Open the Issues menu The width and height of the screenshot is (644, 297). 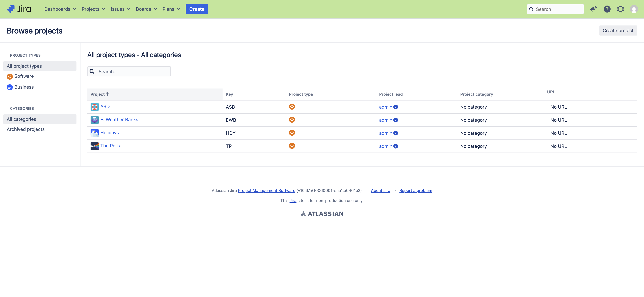(x=120, y=9)
